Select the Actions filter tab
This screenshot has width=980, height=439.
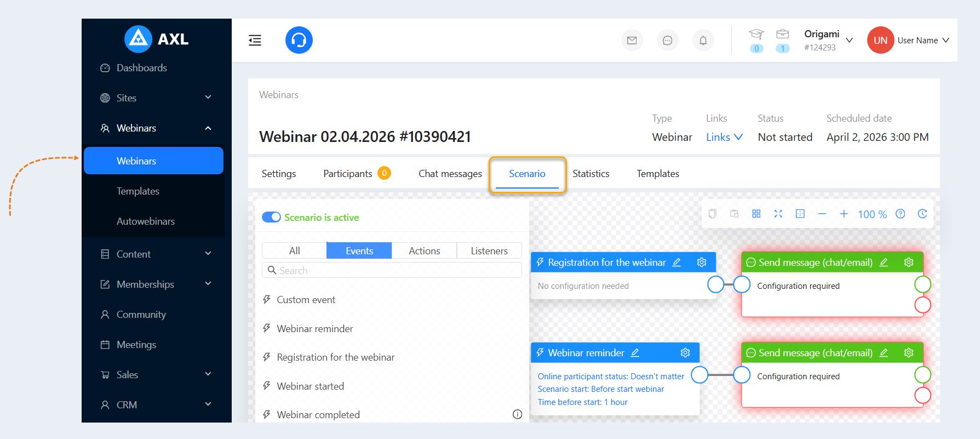(x=425, y=250)
